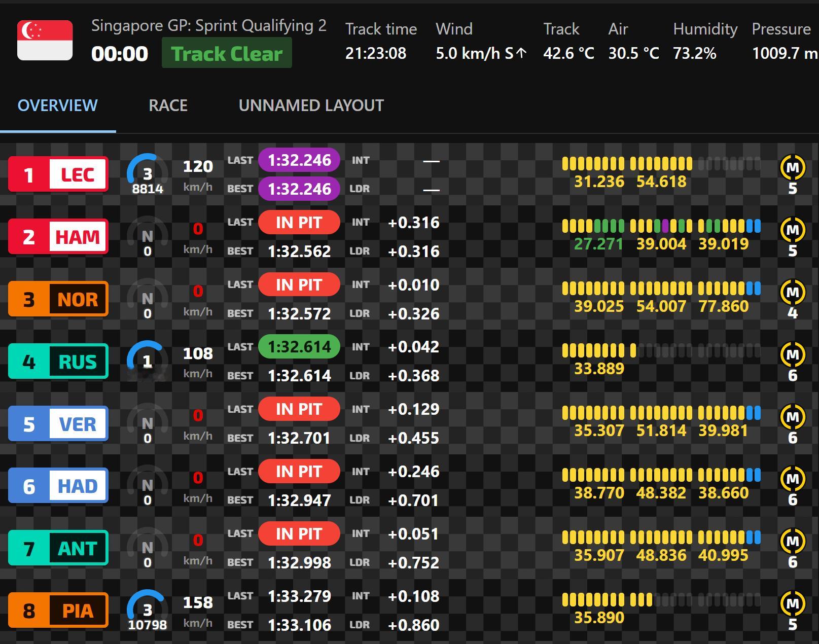Click the LEC driver badge

(58, 174)
